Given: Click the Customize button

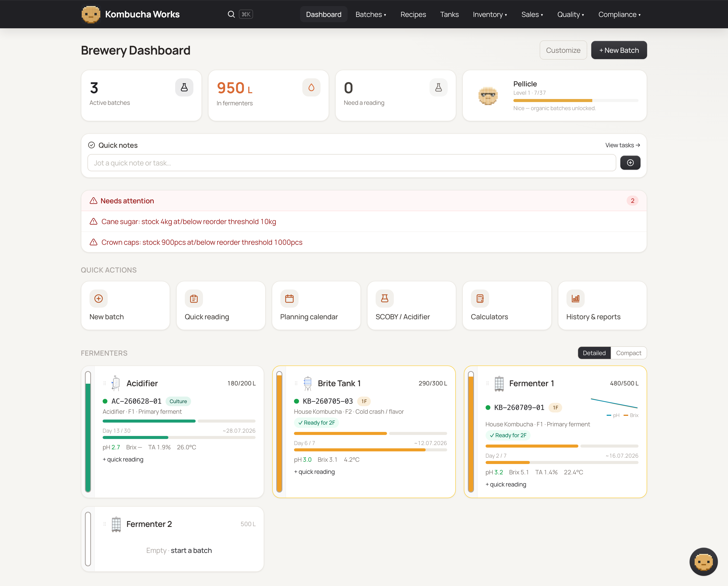Looking at the screenshot, I should [563, 50].
